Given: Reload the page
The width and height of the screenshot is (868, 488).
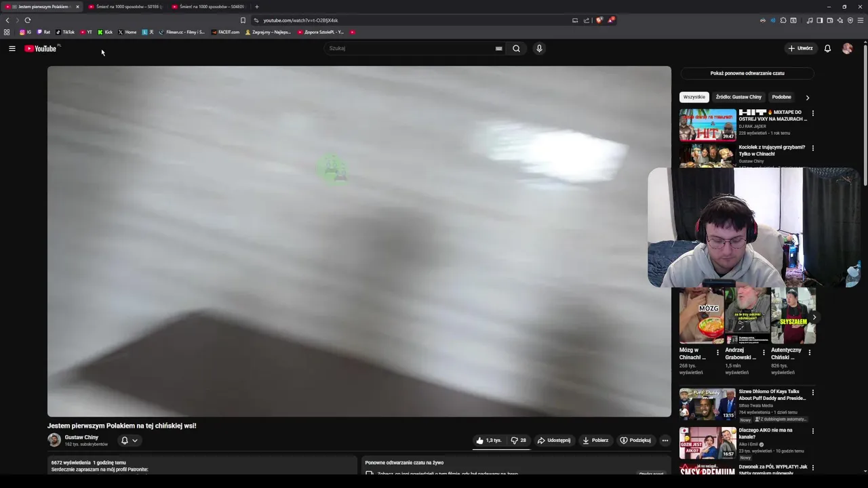Looking at the screenshot, I should 27,20.
